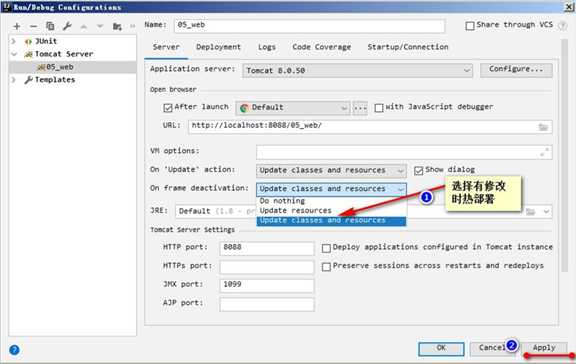This screenshot has width=576, height=364.
Task: Switch to the Deployment tab
Action: pyautogui.click(x=219, y=47)
